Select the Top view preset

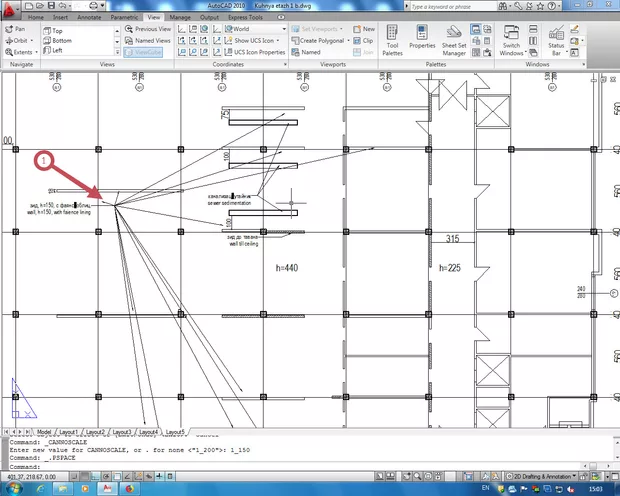tap(56, 30)
